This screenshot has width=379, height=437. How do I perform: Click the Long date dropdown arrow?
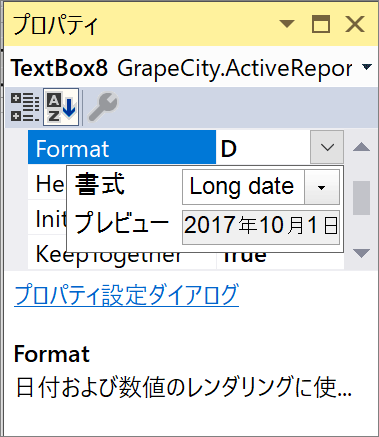(322, 187)
